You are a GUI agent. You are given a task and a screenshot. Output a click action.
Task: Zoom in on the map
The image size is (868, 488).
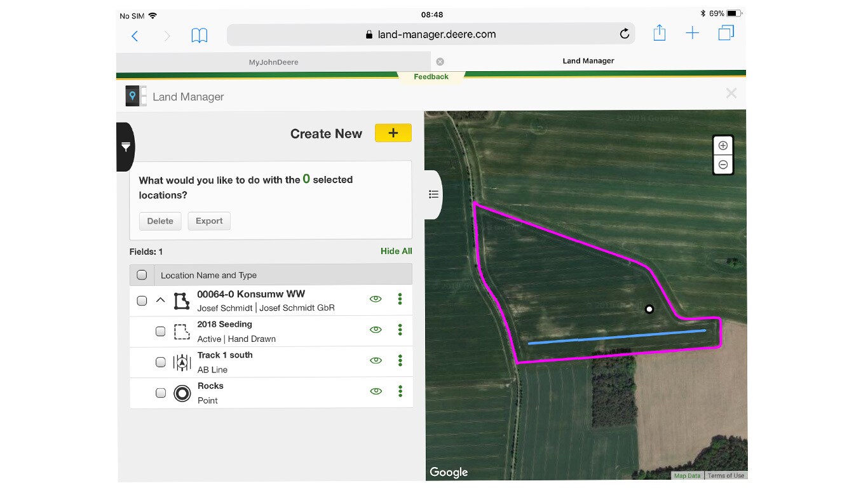point(722,146)
